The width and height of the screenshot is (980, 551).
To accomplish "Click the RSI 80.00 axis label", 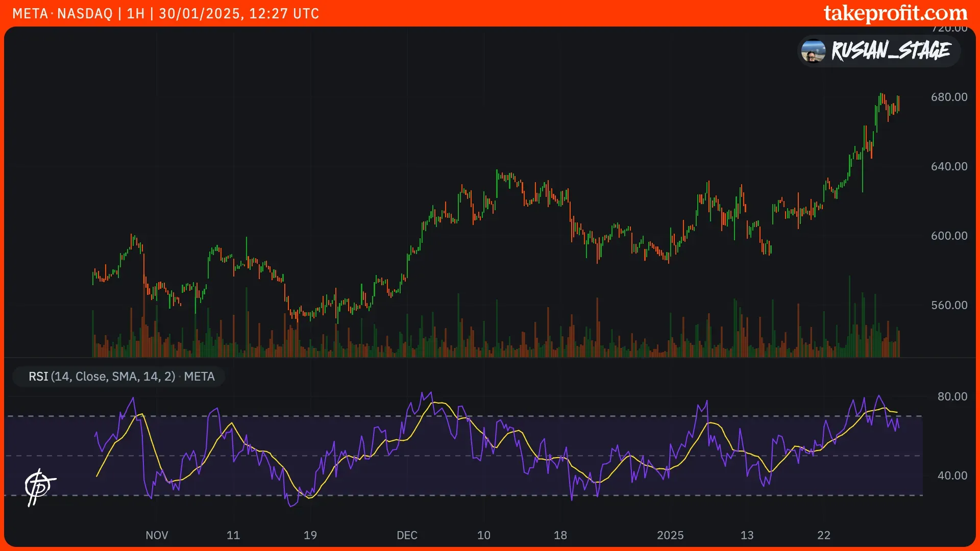I will 952,396.
